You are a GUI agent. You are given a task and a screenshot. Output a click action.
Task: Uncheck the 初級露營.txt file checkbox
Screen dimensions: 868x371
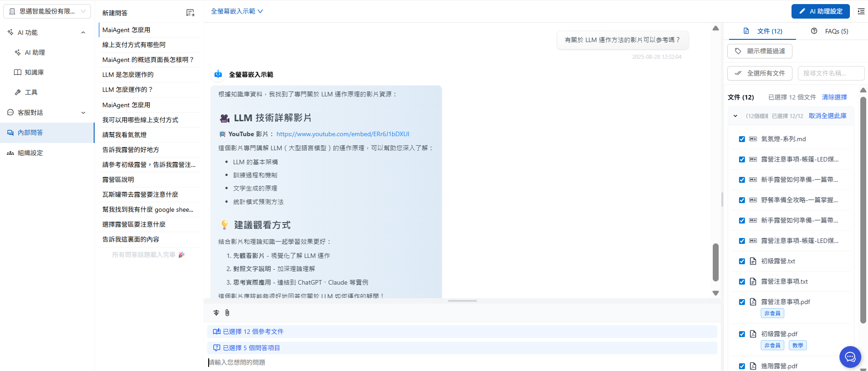point(742,262)
